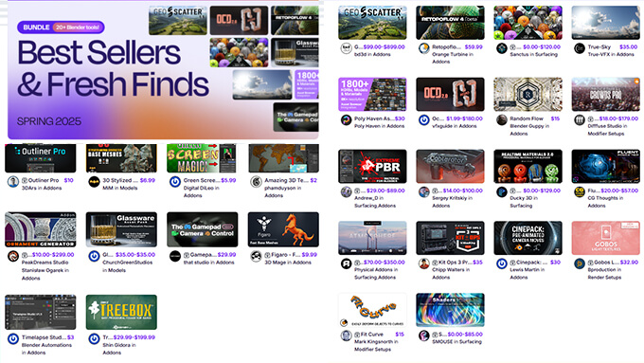Screen dimensions: 644x363
Task: Click the Lewis Martin avatar by Cinepack
Action: [502, 263]
